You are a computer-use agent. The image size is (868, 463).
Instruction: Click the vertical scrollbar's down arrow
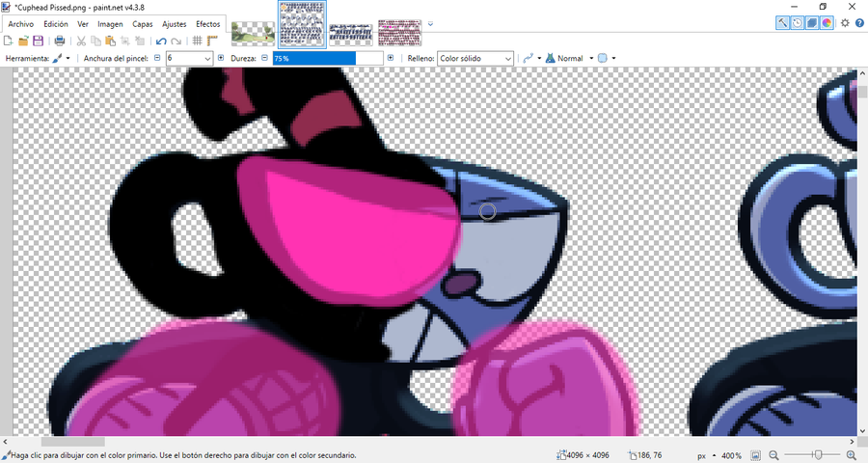pyautogui.click(x=862, y=430)
